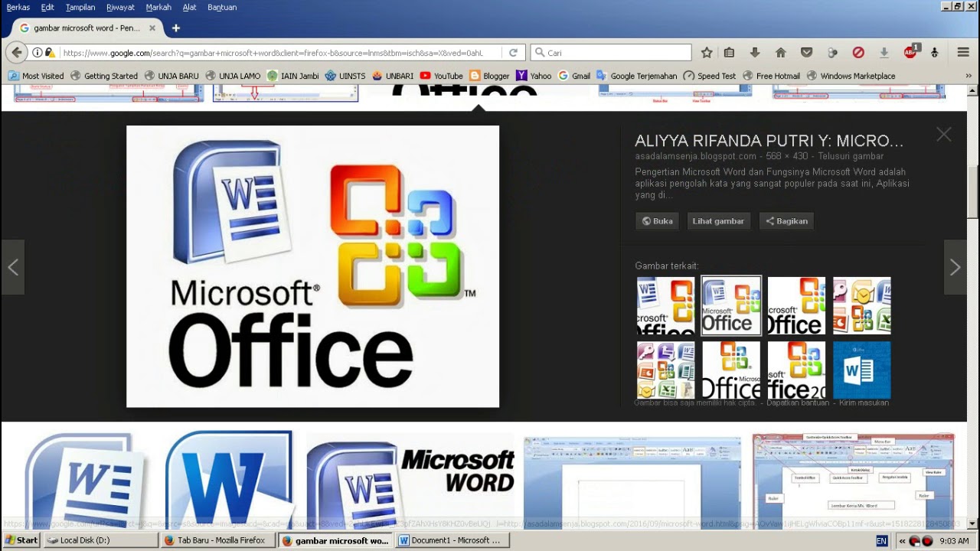980x551 pixels.
Task: Open the Bantuan menu
Action: 222,7
